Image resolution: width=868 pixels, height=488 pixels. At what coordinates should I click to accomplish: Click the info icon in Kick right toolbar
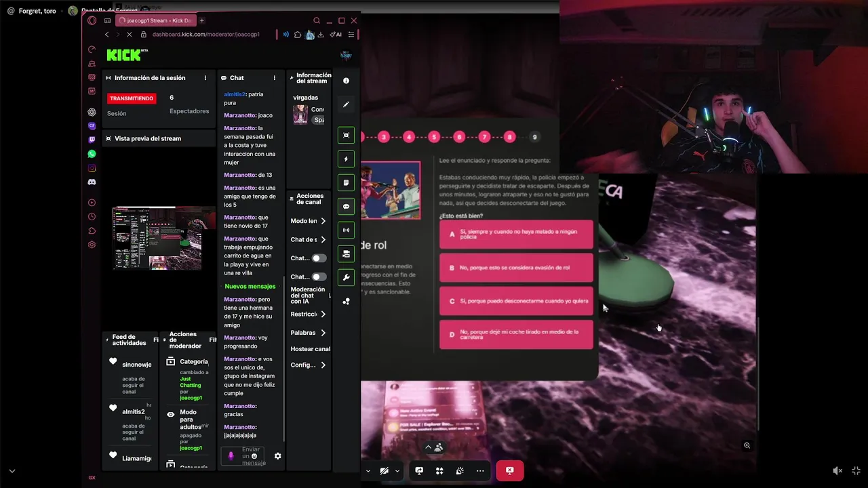(x=346, y=81)
